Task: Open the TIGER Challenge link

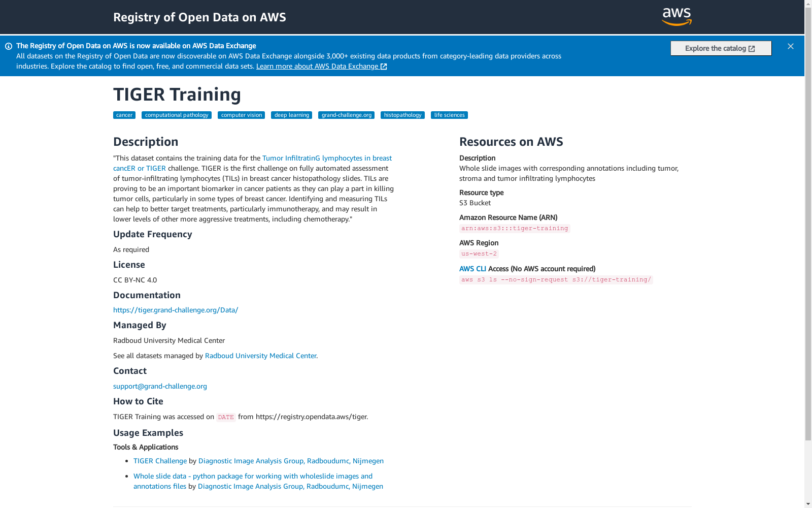Action: pyautogui.click(x=160, y=461)
